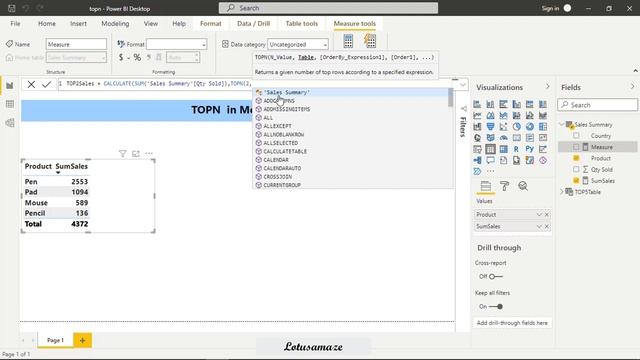
Task: Open the File menu
Action: pos(16,24)
